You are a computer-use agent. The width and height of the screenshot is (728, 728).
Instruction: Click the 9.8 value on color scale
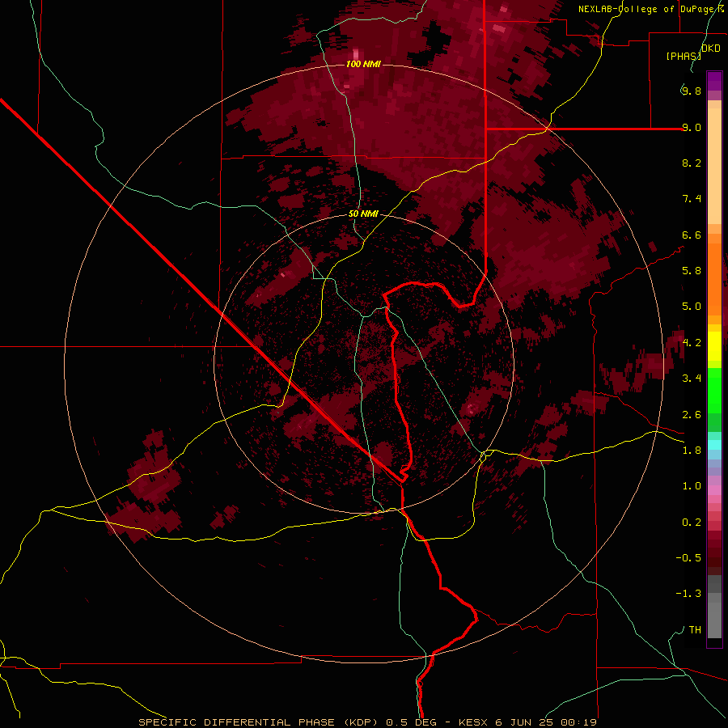coord(692,91)
